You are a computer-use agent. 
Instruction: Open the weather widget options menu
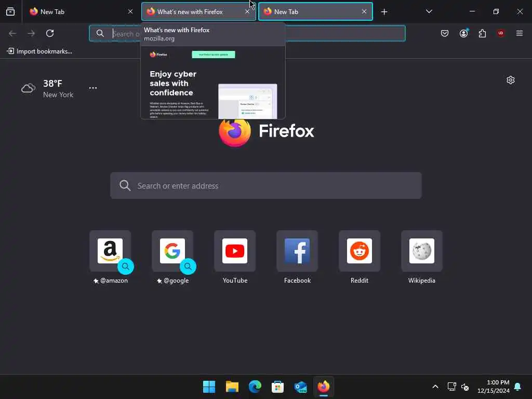click(93, 88)
